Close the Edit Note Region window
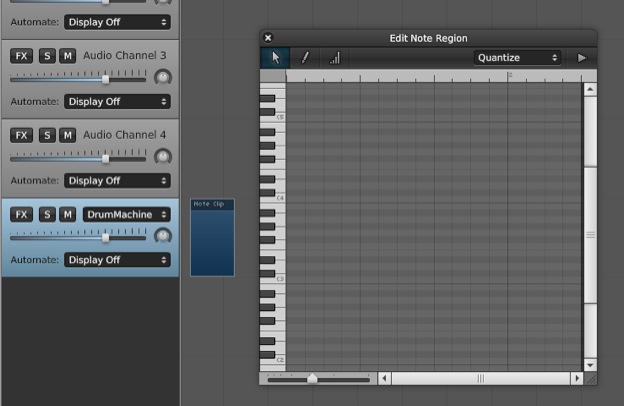This screenshot has height=406, width=624. coord(268,38)
